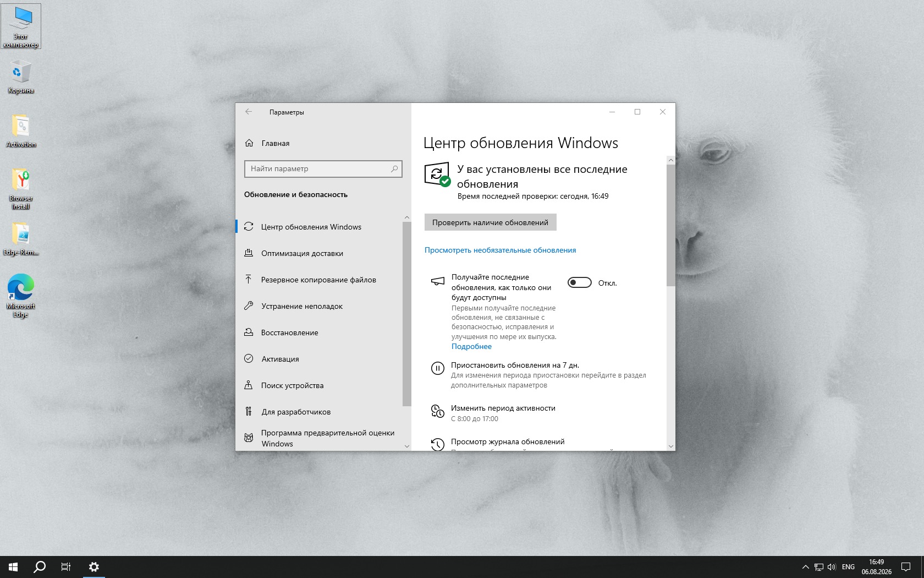The image size is (924, 578).
Task: Click sidebar scroll down arrow
Action: (407, 446)
